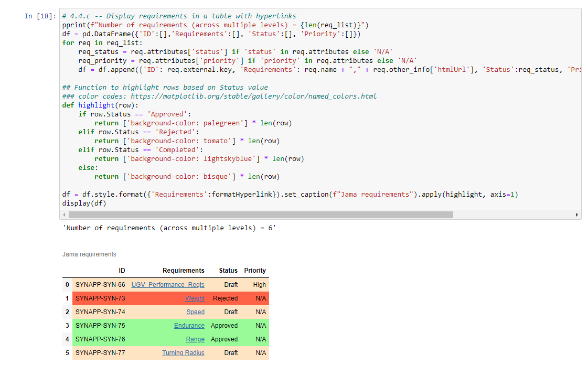Click the right arrow of code cell scrollbar

(x=577, y=214)
